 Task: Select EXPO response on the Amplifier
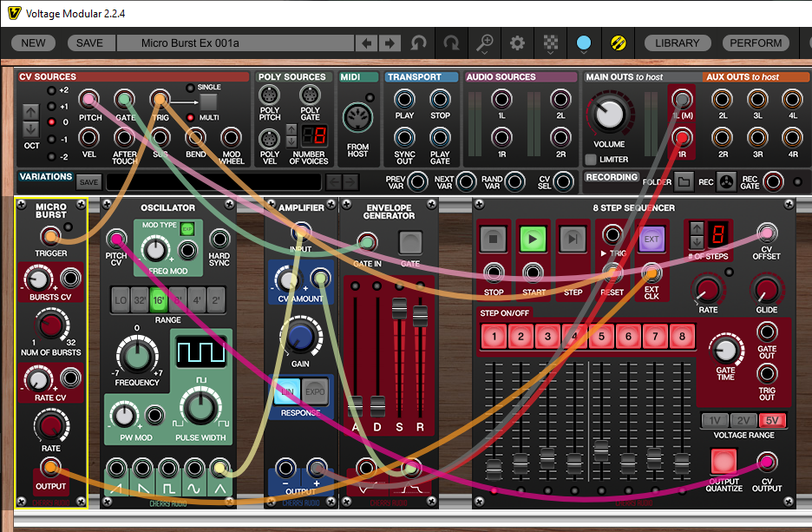pyautogui.click(x=315, y=392)
